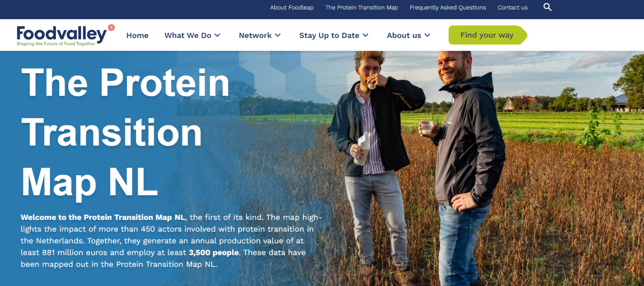644x286 pixels.
Task: Expand the About us dropdown arrow
Action: pos(427,35)
